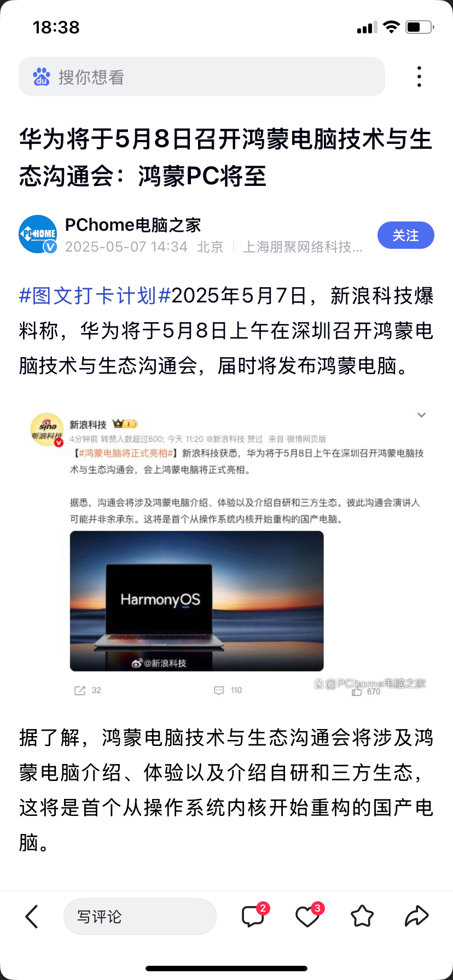Open comments via the speech bubble icon

coord(253,915)
